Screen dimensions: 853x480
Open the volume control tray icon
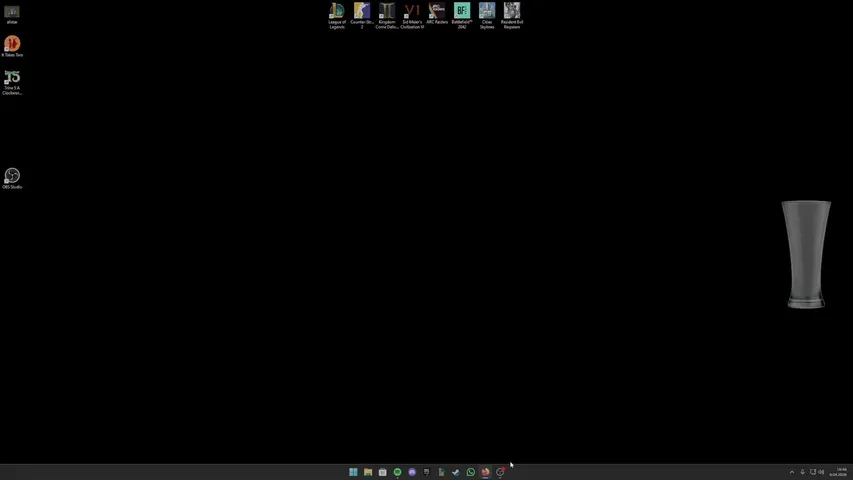[821, 472]
